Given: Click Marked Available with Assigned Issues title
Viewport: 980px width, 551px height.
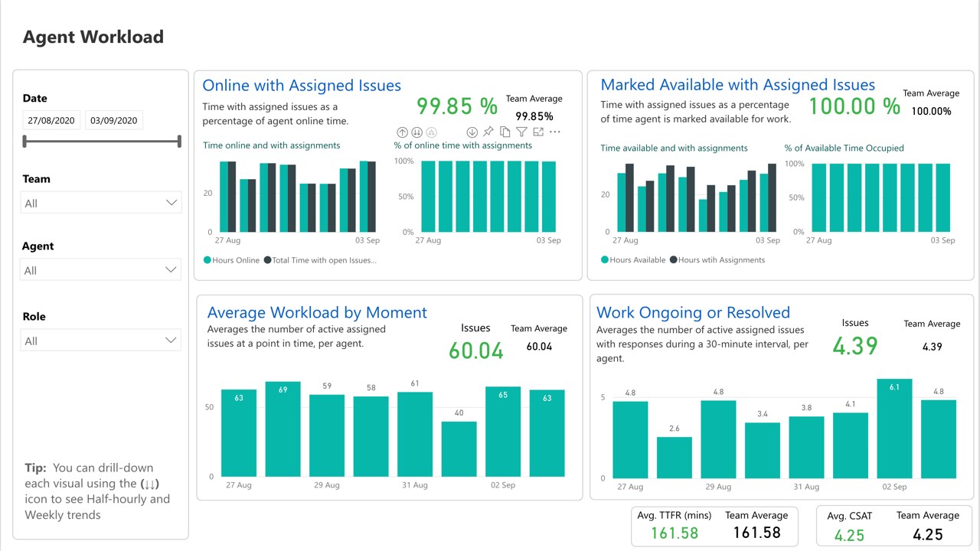Looking at the screenshot, I should 738,85.
